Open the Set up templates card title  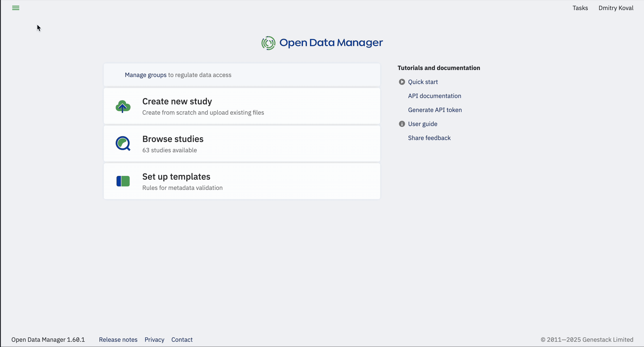tap(176, 177)
